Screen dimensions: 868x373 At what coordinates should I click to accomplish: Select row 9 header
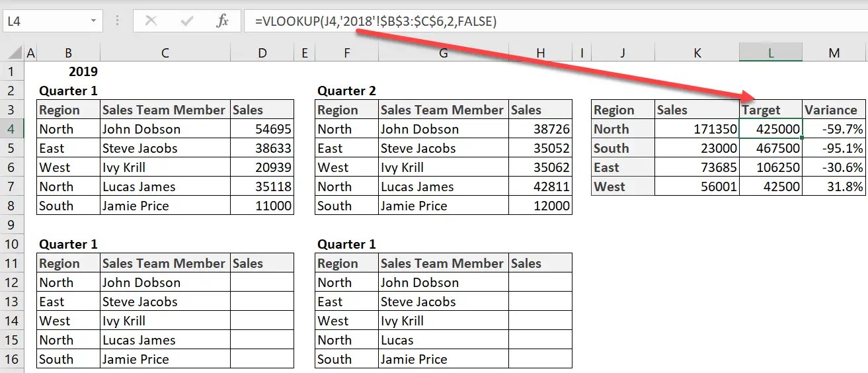[12, 225]
